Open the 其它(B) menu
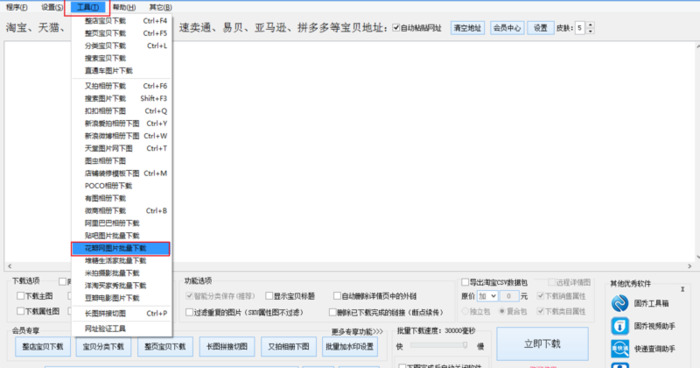The width and height of the screenshot is (700, 368). 160,7
